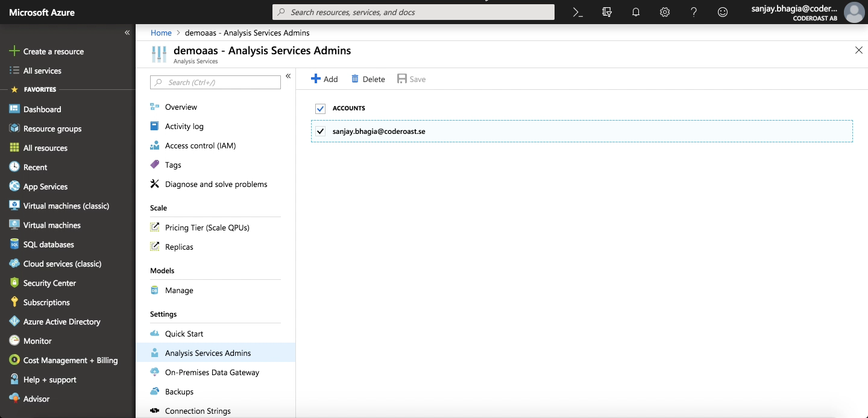Open Cloud Shell terminal icon
868x418 pixels.
[577, 12]
